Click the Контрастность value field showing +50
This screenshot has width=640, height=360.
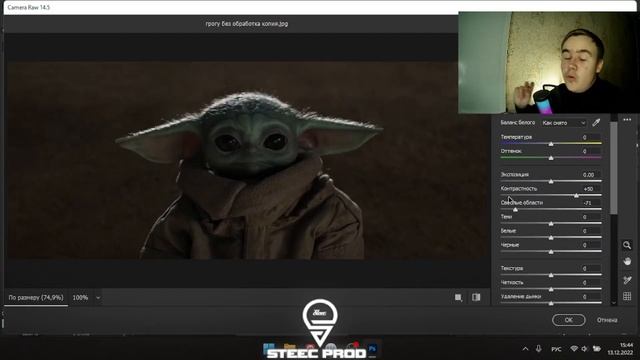(588, 189)
